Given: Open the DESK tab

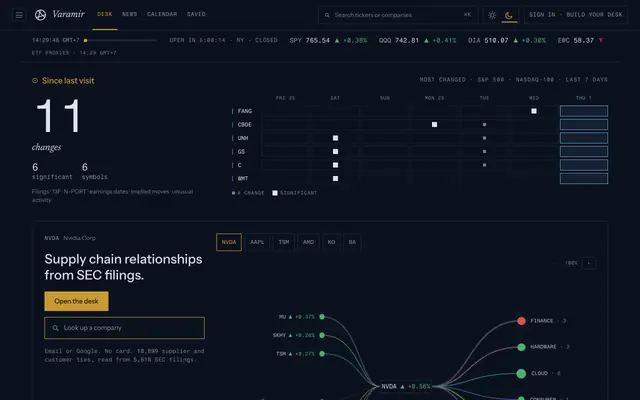Looking at the screenshot, I should [x=105, y=14].
